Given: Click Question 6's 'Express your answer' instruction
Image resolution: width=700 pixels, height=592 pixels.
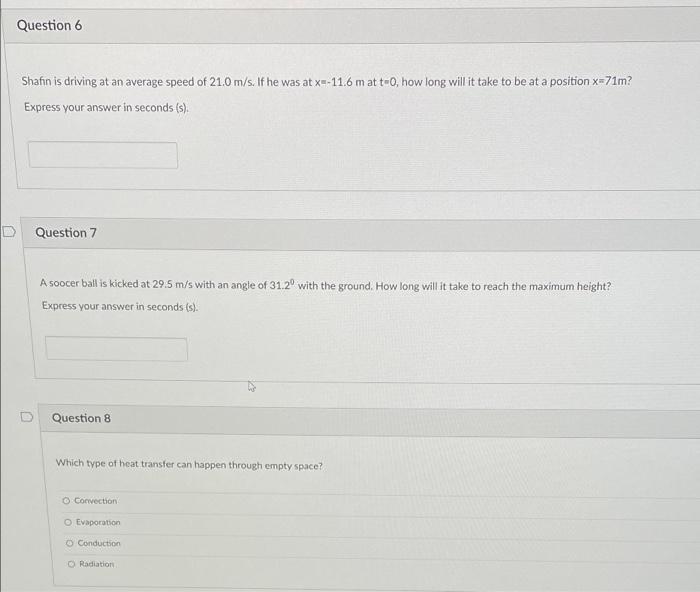Looking at the screenshot, I should coord(106,108).
